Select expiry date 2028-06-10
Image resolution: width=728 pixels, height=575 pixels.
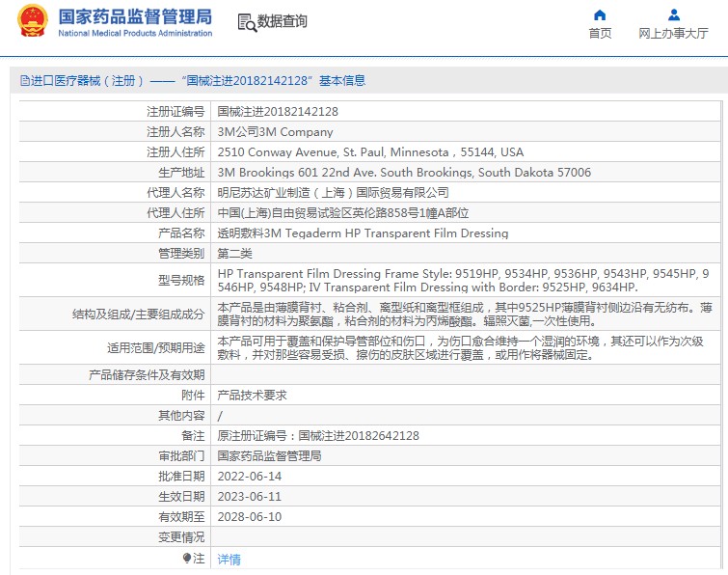point(250,517)
